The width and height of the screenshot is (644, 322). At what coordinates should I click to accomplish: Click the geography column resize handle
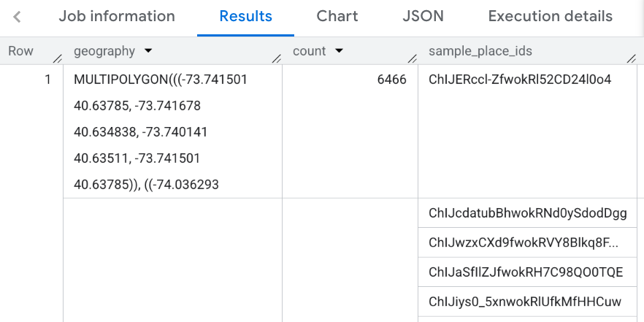[276, 58]
